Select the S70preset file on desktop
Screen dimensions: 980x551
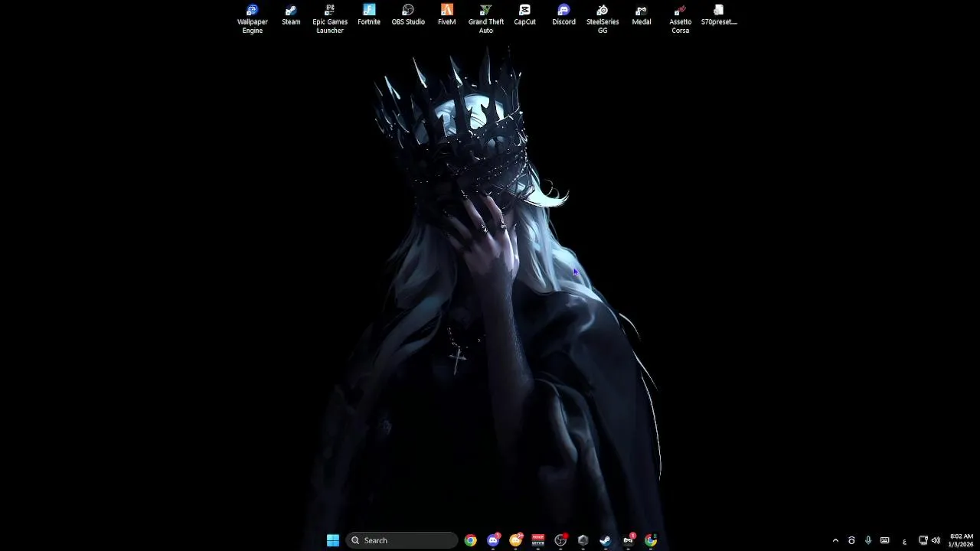[719, 15]
